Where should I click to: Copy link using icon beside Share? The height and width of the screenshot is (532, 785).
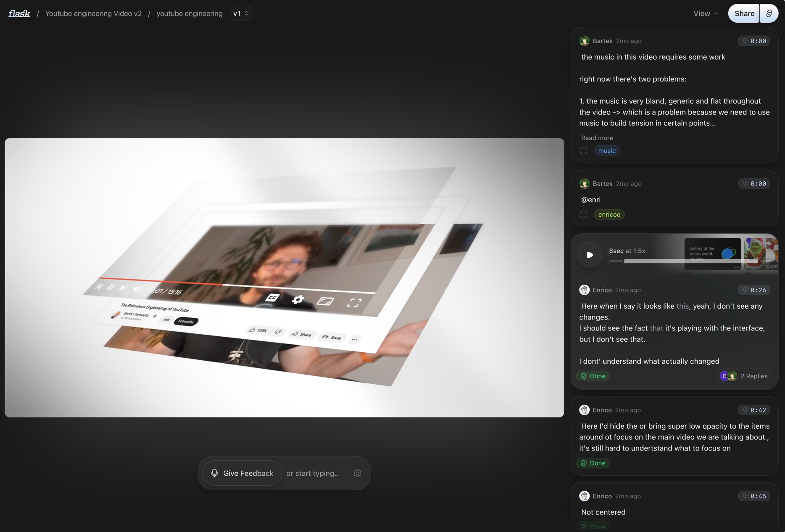(x=769, y=13)
